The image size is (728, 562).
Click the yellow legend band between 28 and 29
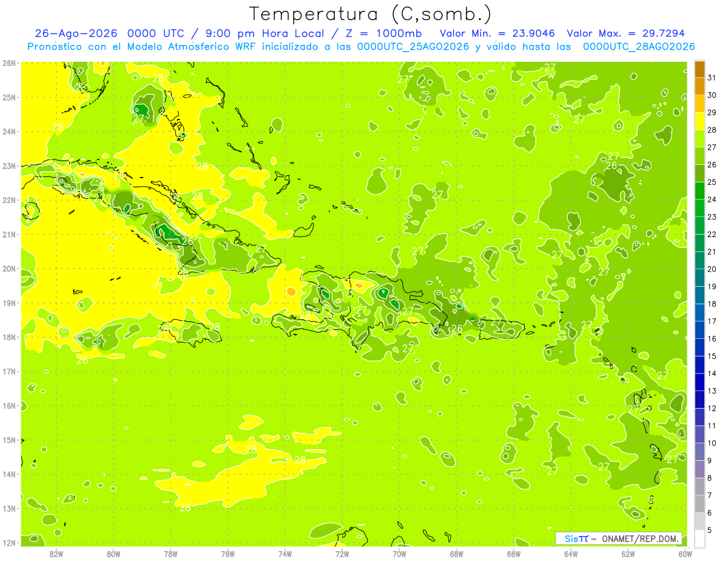pyautogui.click(x=699, y=121)
